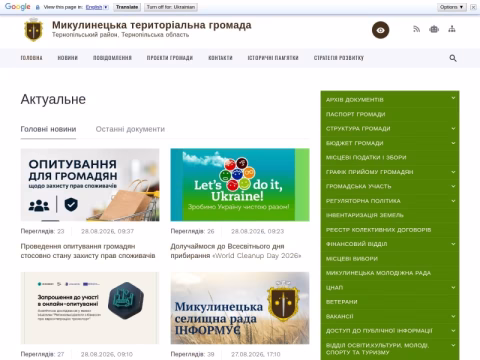Screen dimensions: 480x360
Task: Open МІСЦЕВІ ВИБОРИ sidebar link
Action: tap(352, 259)
